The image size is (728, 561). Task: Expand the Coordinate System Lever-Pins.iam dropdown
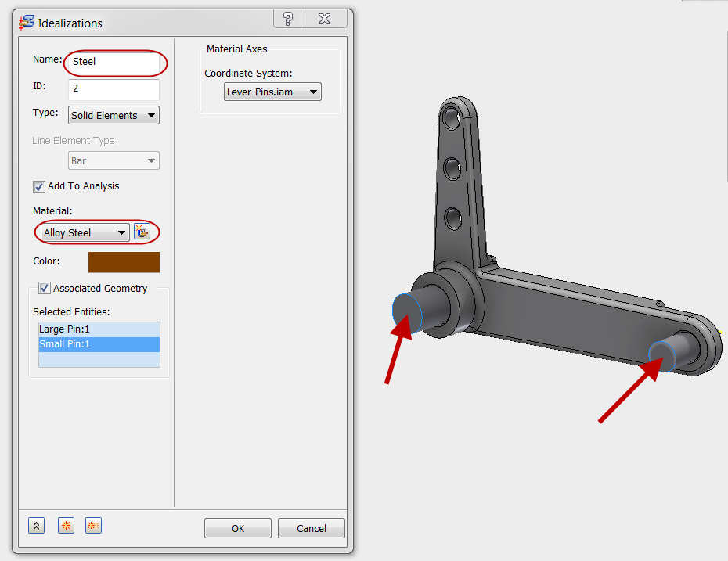tap(272, 92)
